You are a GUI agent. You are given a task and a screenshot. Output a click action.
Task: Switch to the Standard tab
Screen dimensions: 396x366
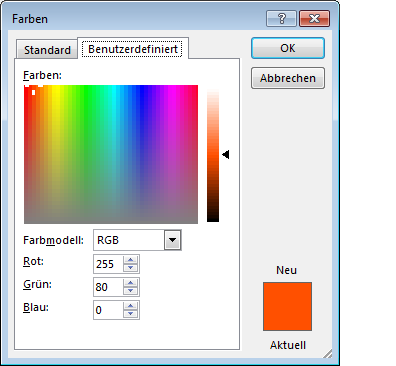tap(47, 50)
